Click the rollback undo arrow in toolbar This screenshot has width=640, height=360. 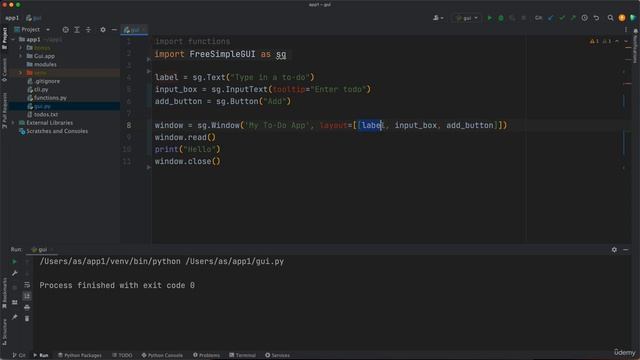click(596, 18)
